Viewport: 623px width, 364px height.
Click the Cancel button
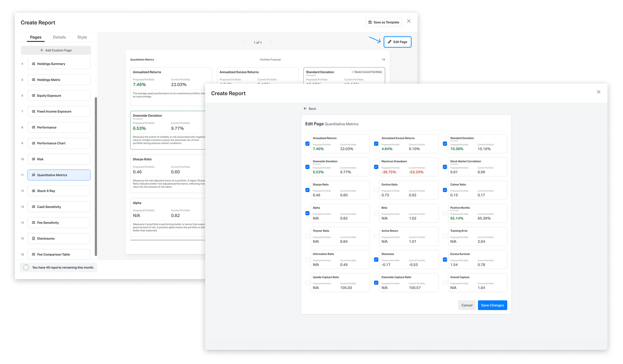point(467,305)
